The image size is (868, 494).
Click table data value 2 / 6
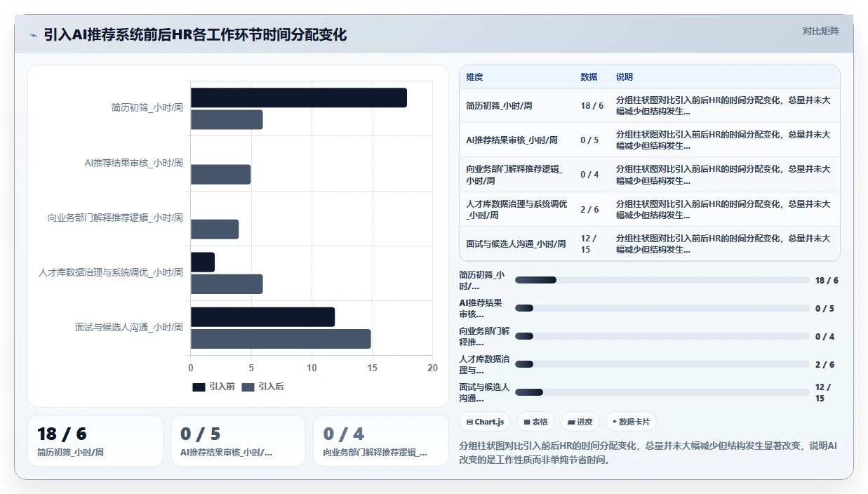coord(589,209)
